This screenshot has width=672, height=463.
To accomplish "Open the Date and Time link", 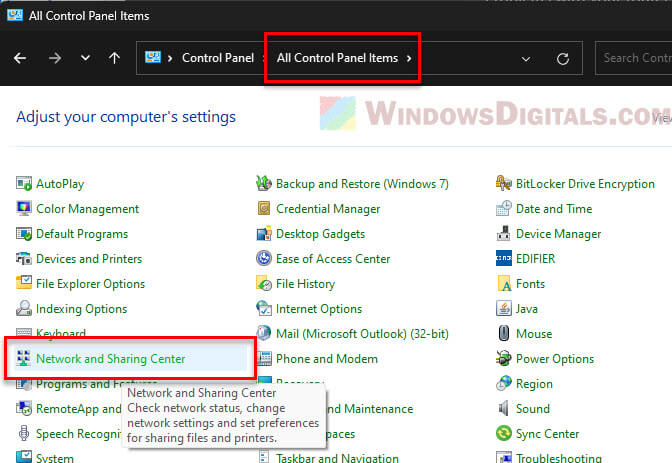I will pos(554,209).
